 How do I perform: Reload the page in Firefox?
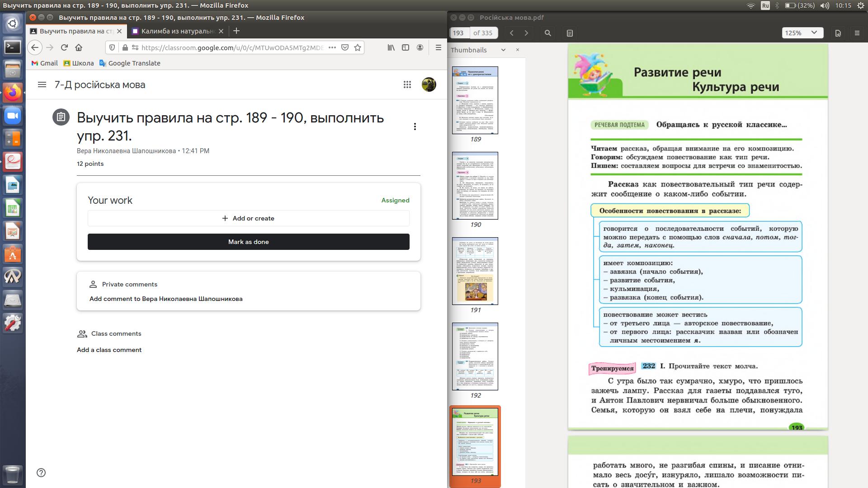[x=64, y=47]
